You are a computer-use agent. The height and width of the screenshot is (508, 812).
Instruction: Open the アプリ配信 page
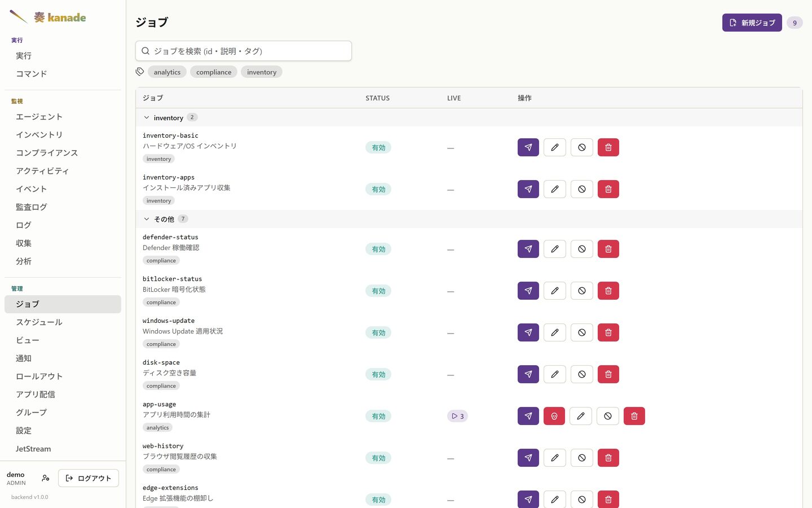point(63,395)
